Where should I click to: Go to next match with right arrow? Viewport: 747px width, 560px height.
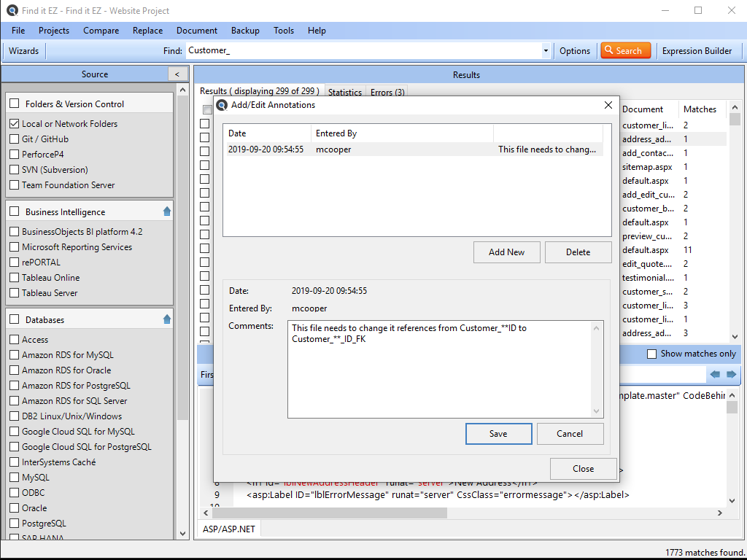(731, 374)
